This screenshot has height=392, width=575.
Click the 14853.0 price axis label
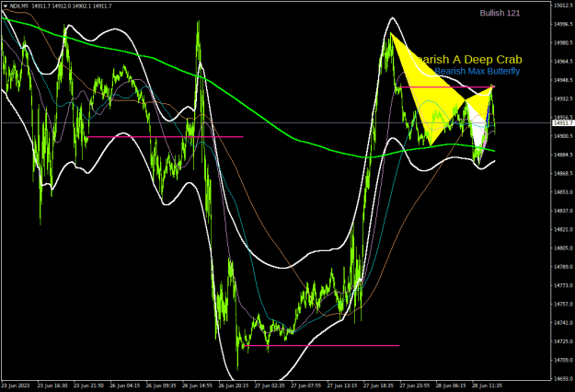[x=564, y=192]
